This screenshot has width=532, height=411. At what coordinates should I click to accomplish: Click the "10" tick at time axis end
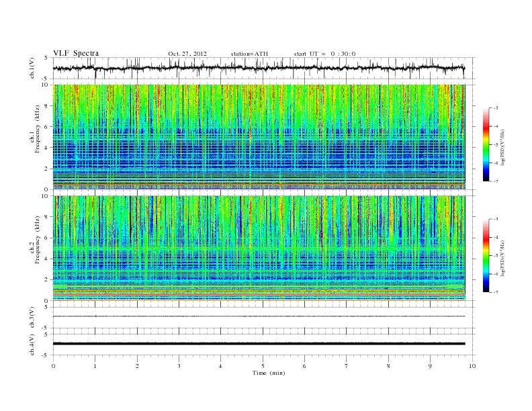[472, 366]
